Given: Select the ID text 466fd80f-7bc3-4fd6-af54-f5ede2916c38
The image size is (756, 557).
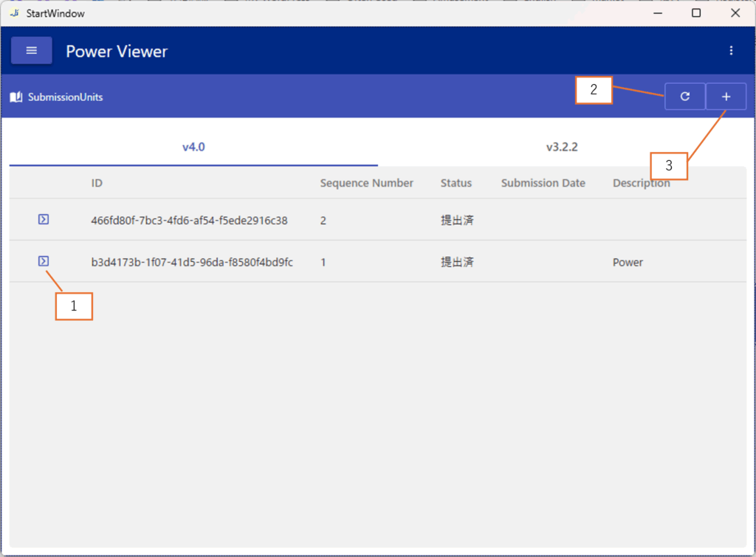Looking at the screenshot, I should tap(189, 220).
